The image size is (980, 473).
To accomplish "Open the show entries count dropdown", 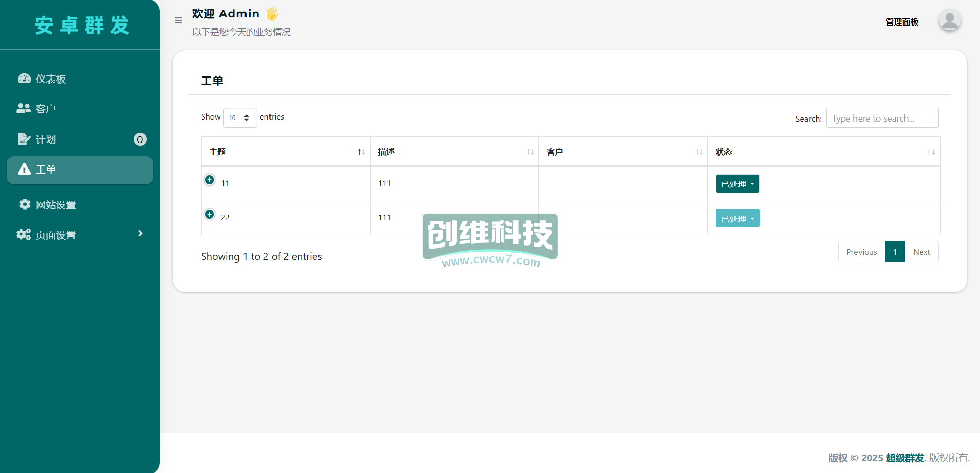I will point(239,117).
